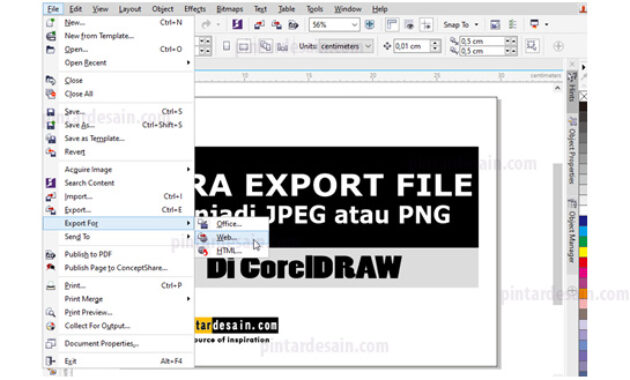Expand Send To submenu
This screenshot has width=630, height=380.
coord(119,237)
